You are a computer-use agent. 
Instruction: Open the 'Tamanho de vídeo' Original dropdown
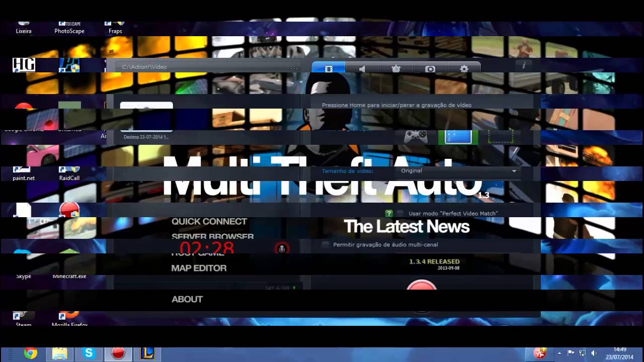pos(458,171)
